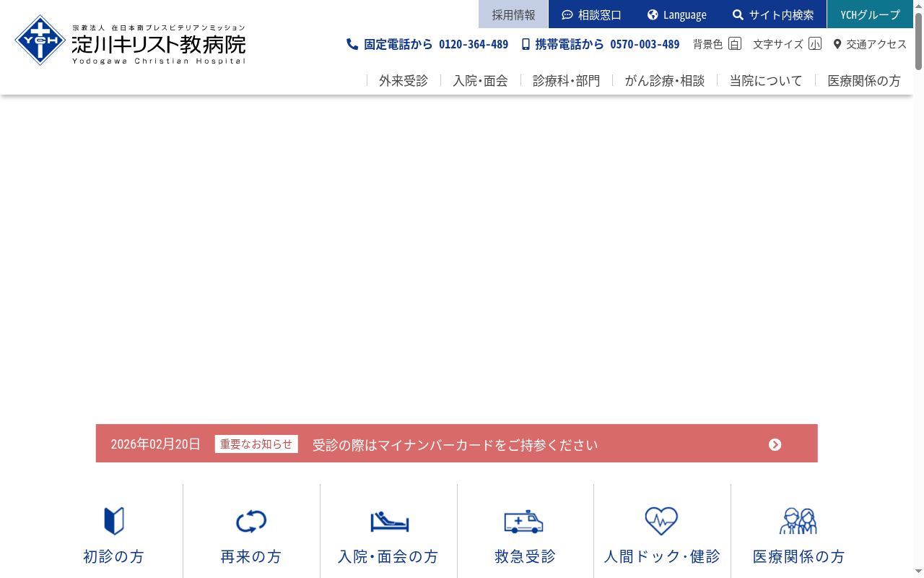Click the heartbeat icon above 人間ドック・健診
The image size is (924, 578).
[x=661, y=521]
